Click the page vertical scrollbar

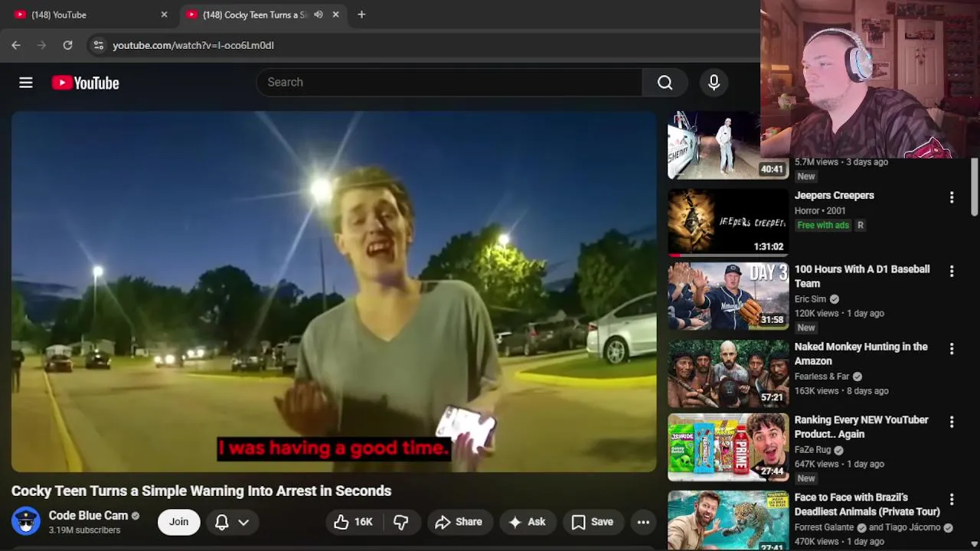click(975, 187)
